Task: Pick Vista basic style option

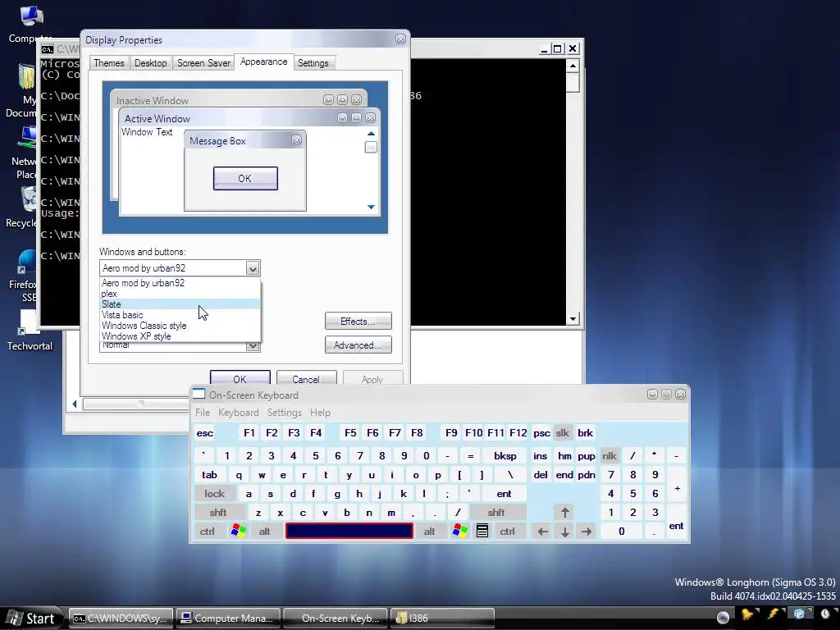Action: (180, 315)
